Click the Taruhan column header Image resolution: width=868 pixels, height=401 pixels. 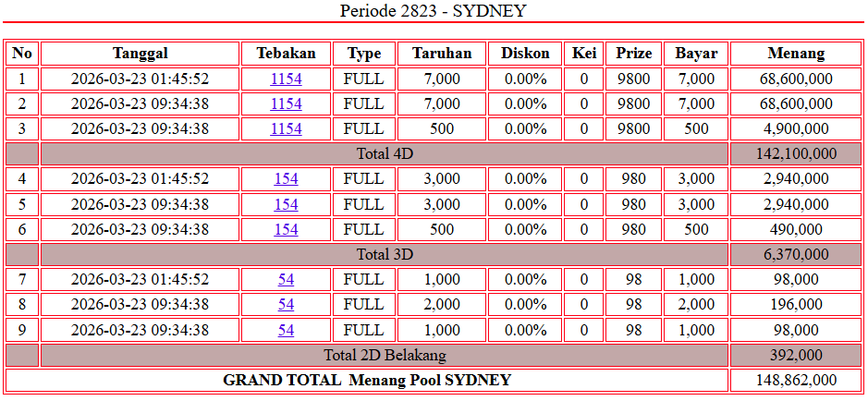click(442, 54)
